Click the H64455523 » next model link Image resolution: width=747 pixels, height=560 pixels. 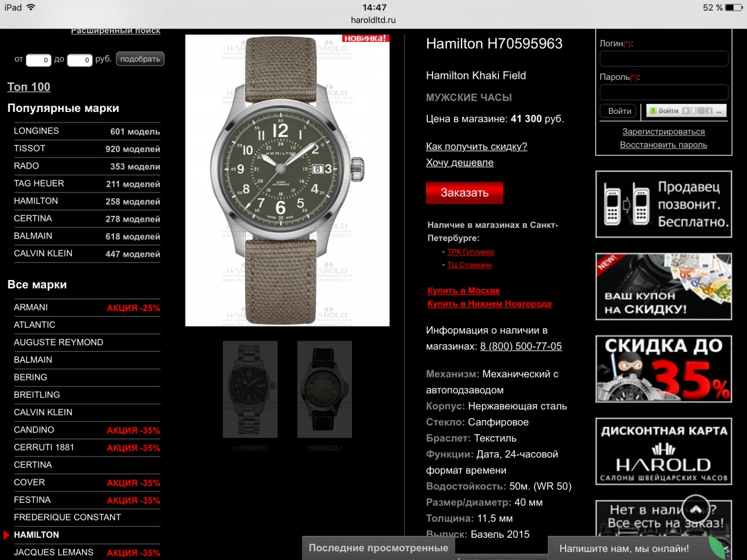pyautogui.click(x=324, y=448)
